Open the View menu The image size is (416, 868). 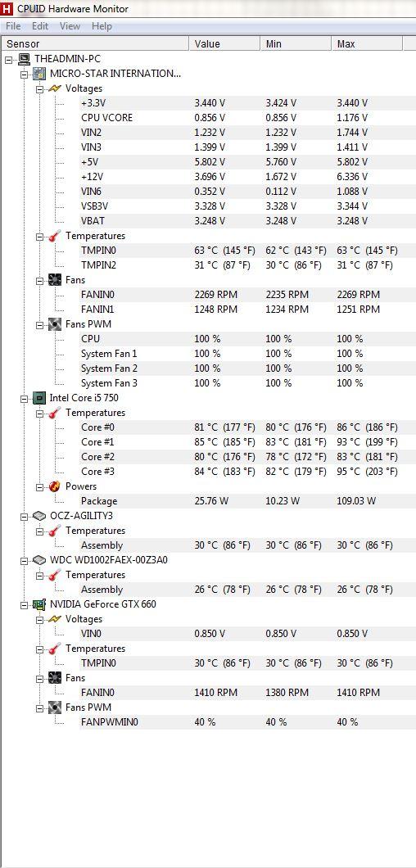point(70,26)
